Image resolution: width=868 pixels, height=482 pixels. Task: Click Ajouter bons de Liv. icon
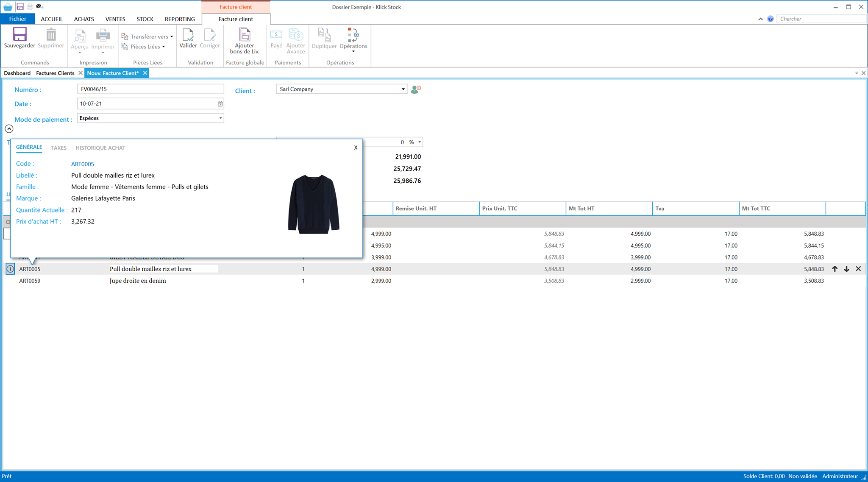click(x=245, y=34)
